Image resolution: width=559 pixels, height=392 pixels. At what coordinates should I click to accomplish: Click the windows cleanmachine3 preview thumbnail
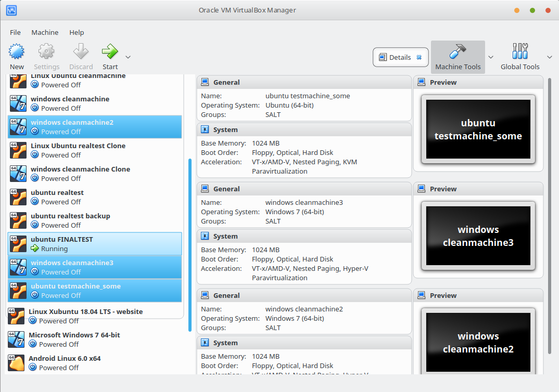pyautogui.click(x=478, y=236)
